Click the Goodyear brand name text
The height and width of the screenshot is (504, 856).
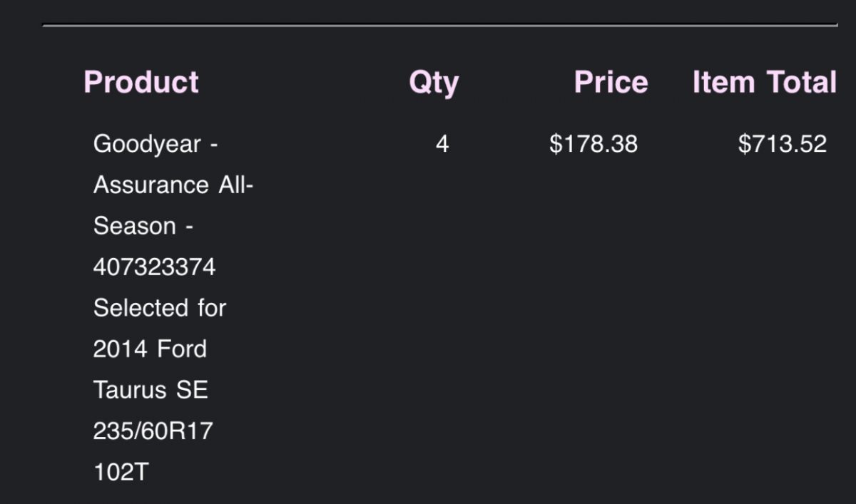pos(147,145)
